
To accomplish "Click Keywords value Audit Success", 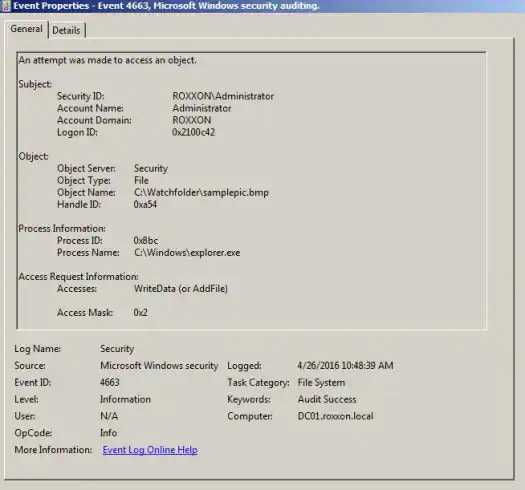I will 327,399.
